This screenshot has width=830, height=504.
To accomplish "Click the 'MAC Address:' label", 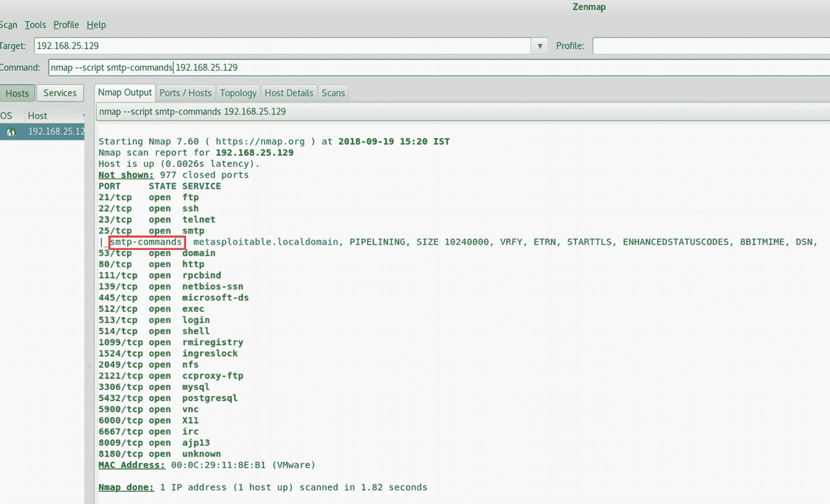I will [132, 465].
